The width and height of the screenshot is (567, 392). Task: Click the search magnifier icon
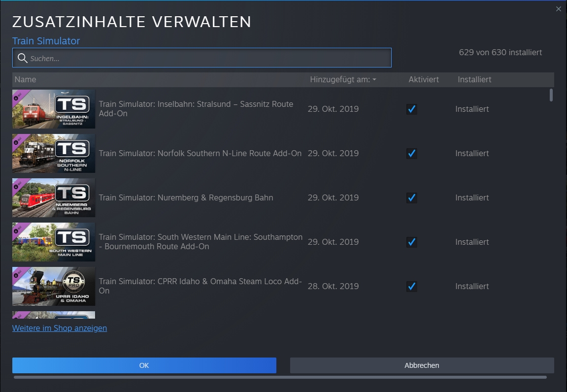click(x=23, y=58)
